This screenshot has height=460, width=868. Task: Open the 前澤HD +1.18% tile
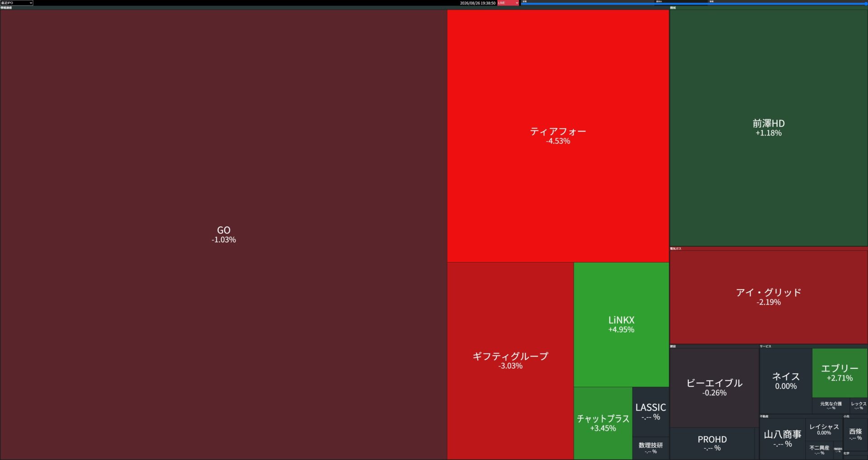point(769,128)
